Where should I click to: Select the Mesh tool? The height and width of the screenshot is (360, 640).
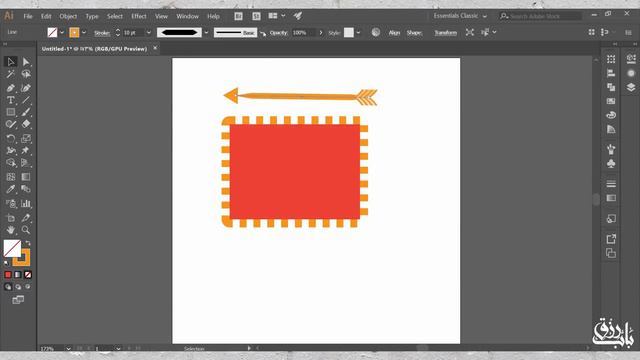[x=11, y=177]
